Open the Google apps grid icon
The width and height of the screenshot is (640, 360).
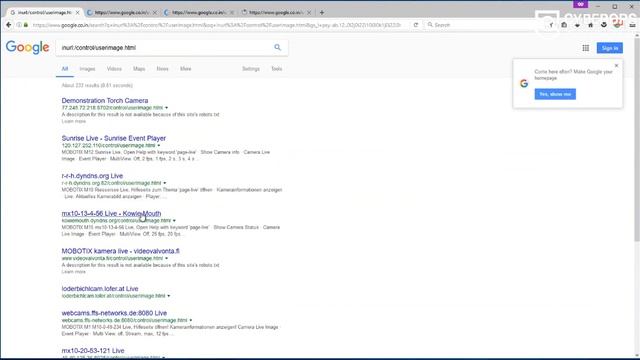tap(586, 48)
